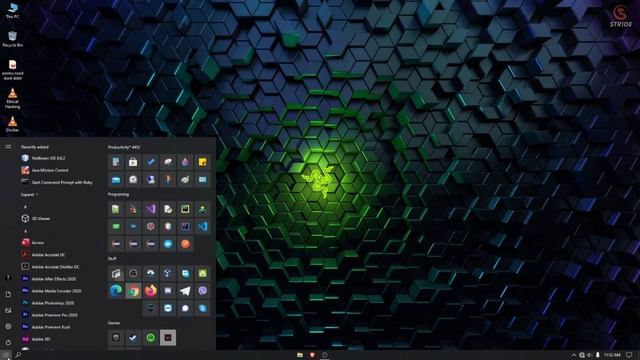The height and width of the screenshot is (360, 640).
Task: Open taskbar search magnifier
Action: pyautogui.click(x=18, y=355)
